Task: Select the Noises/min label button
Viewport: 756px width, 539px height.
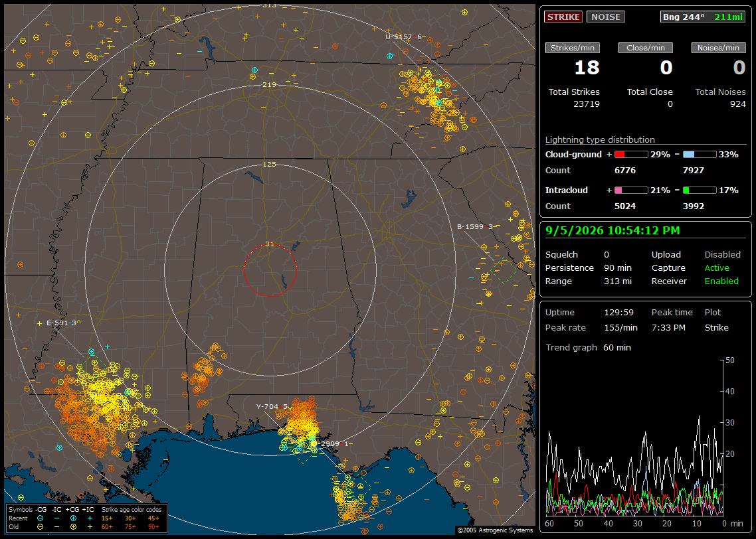Action: tap(718, 48)
